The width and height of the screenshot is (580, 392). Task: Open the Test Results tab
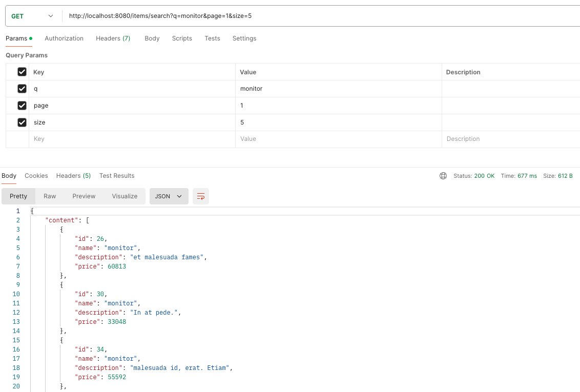coord(117,176)
